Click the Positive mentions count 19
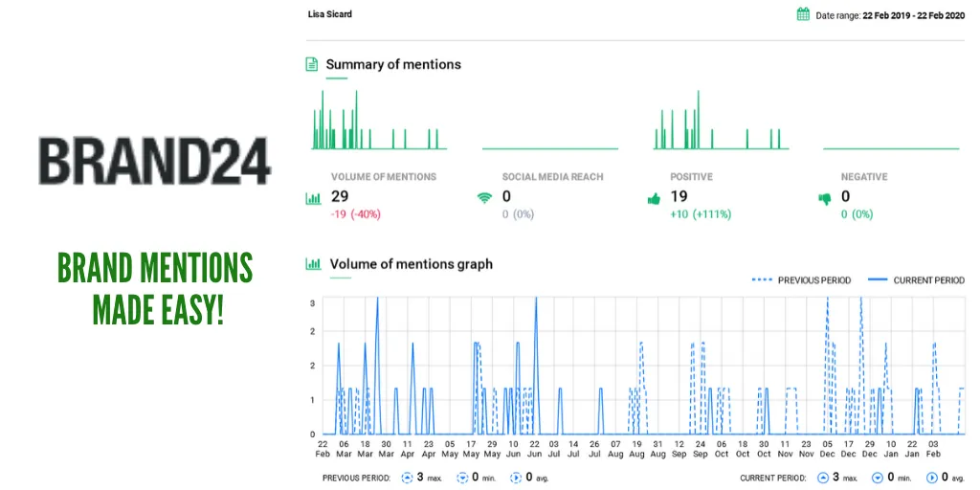The image size is (980, 490). (x=679, y=197)
